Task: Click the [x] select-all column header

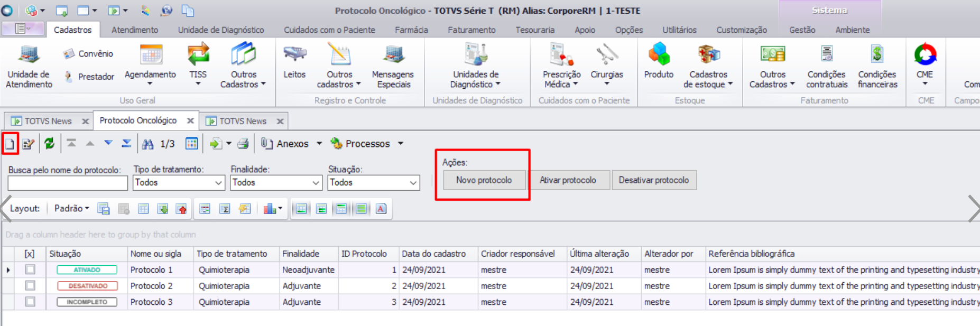Action: [30, 254]
